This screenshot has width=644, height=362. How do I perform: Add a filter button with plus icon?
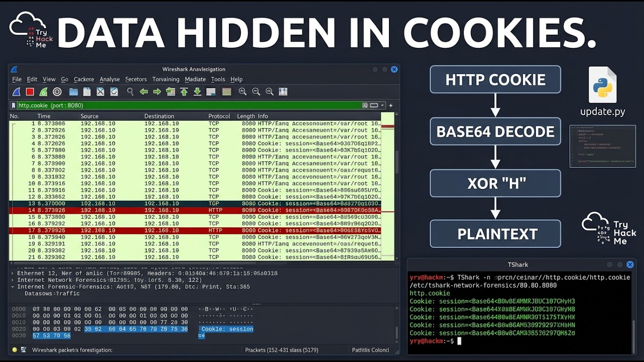pyautogui.click(x=391, y=106)
